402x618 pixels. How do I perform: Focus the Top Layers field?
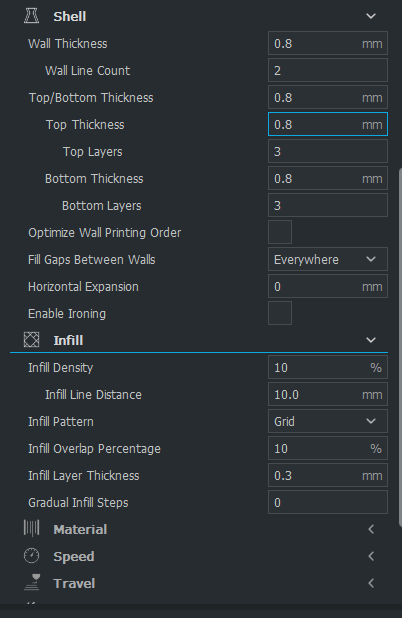[x=328, y=151]
